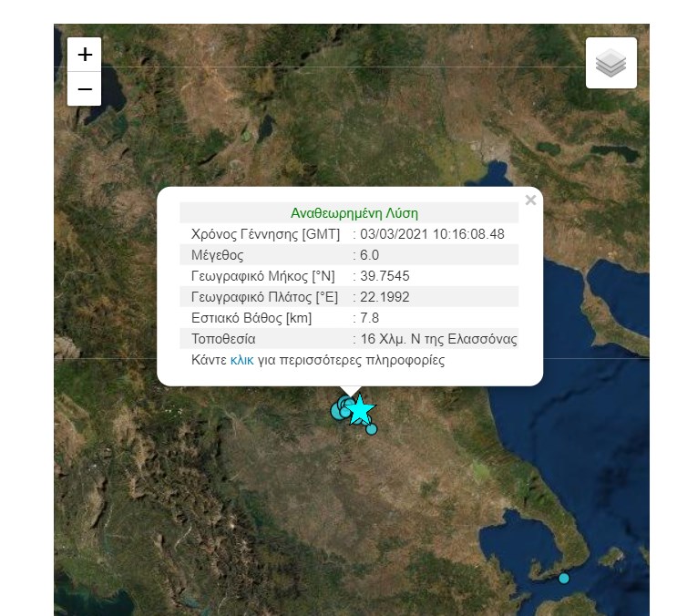Close the earthquake info popup
This screenshot has height=616, width=677.
[530, 201]
